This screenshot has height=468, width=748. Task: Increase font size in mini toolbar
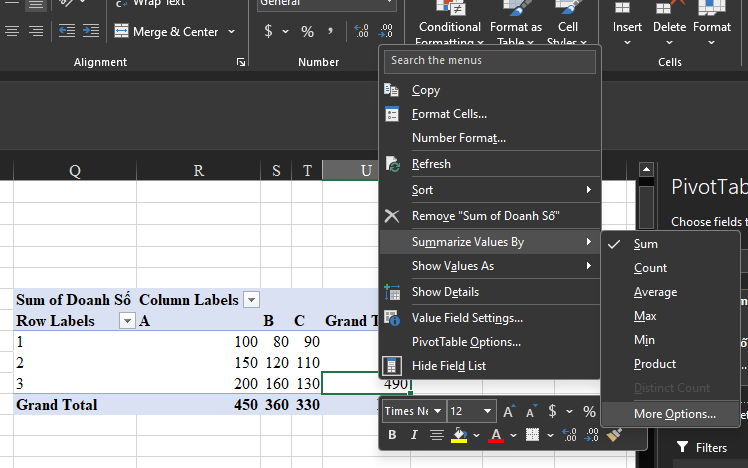point(509,411)
